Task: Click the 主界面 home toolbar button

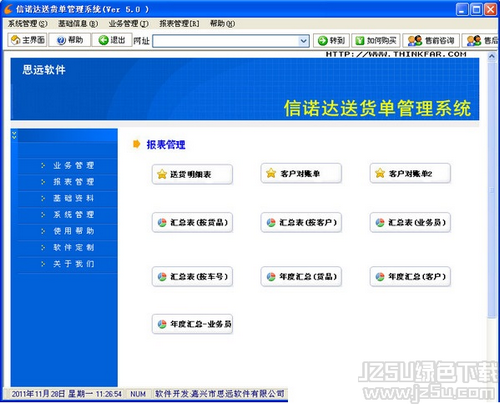Action: 27,40
